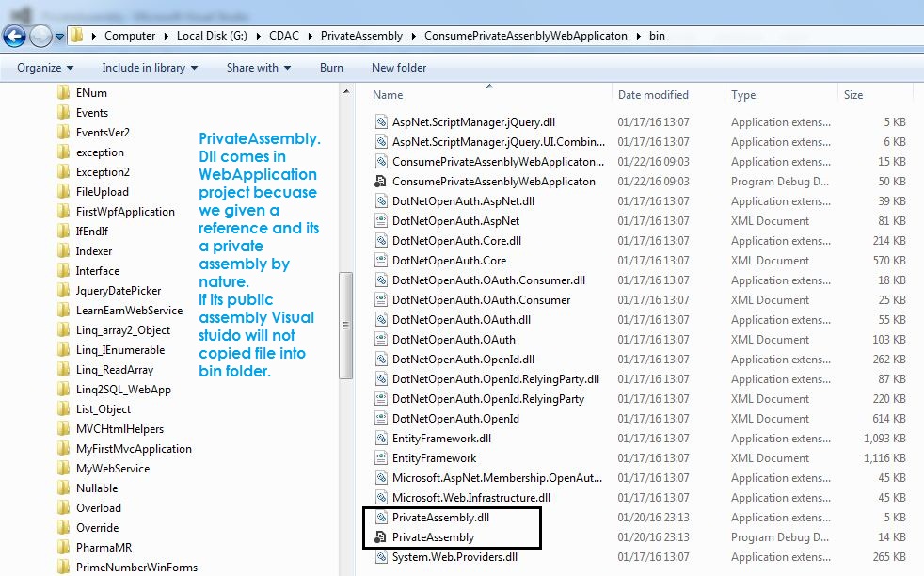Click the Override folder icon

[64, 528]
